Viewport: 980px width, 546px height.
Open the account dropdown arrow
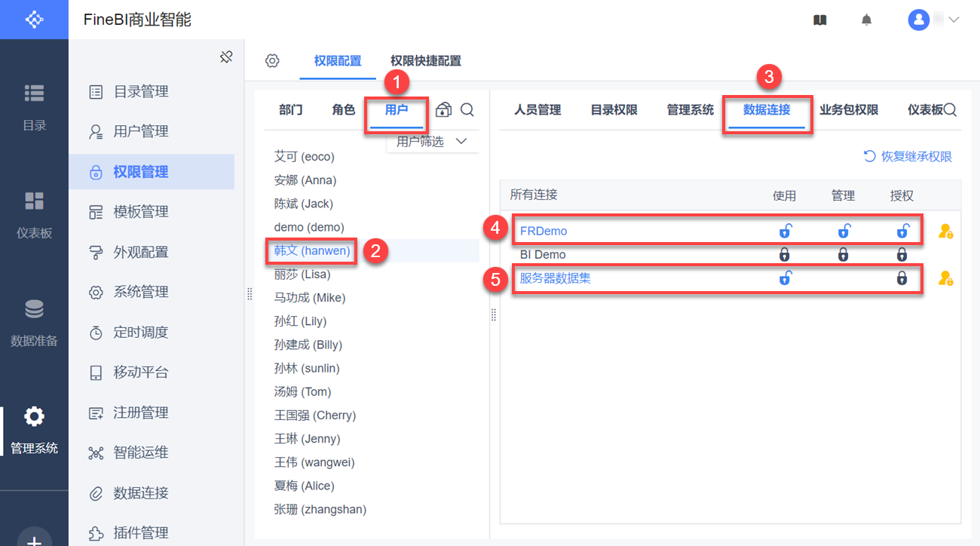(x=954, y=20)
